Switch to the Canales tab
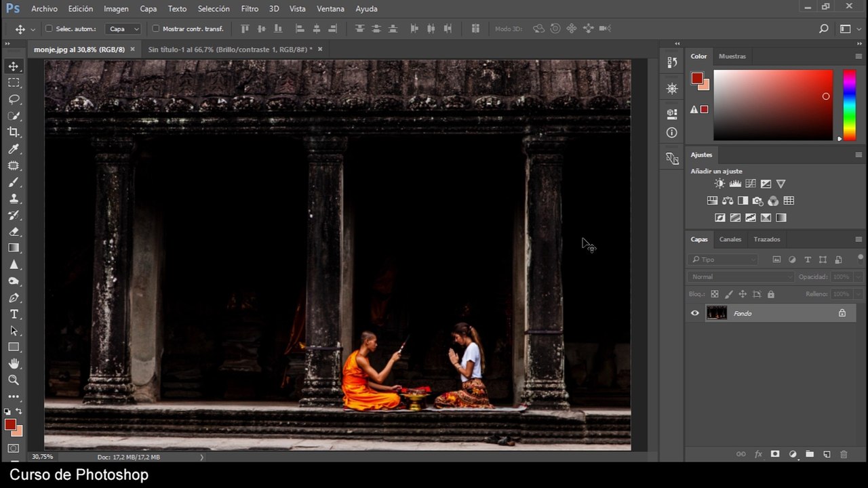Viewport: 868px width, 488px height. pos(730,239)
